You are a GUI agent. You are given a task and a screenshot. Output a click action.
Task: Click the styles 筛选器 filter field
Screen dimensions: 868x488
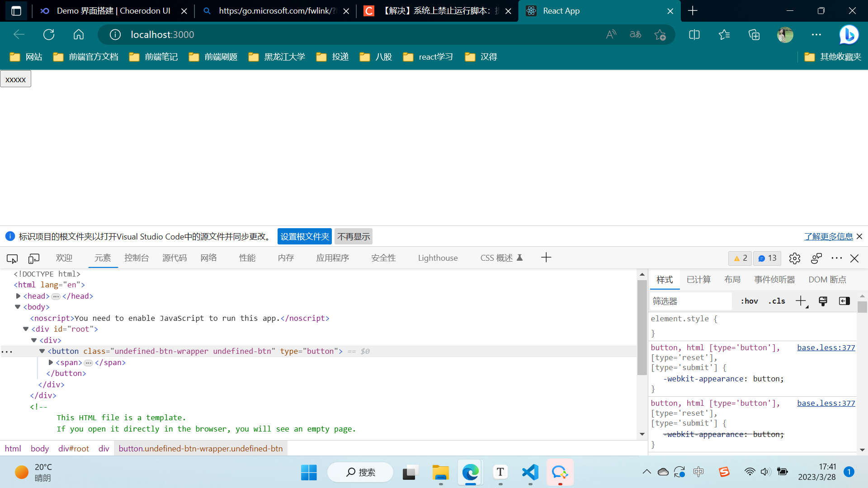[690, 301]
